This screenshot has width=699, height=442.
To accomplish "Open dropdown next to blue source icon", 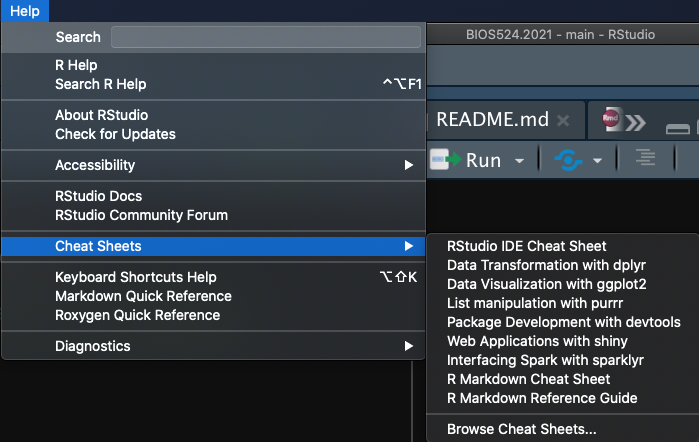I will 597,161.
